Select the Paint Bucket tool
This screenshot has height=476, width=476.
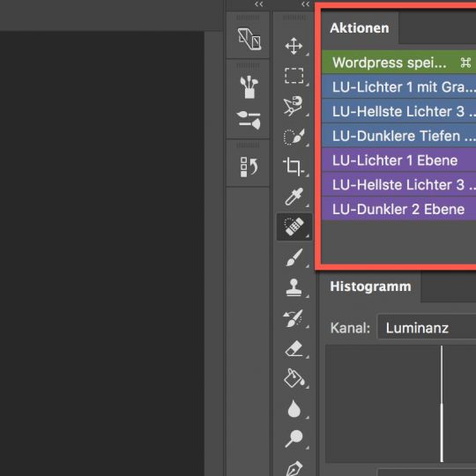coord(294,378)
